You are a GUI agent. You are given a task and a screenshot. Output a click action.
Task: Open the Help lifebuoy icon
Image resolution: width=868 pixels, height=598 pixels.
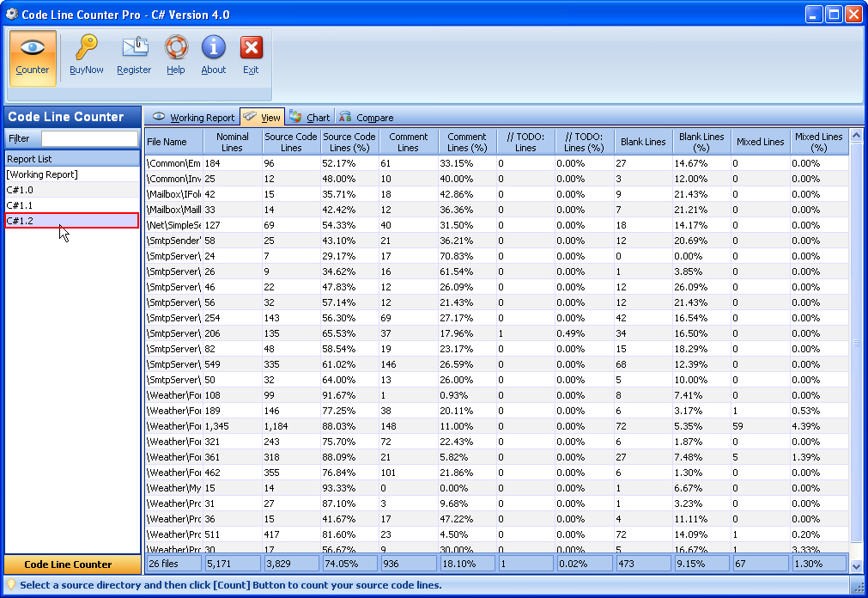176,47
